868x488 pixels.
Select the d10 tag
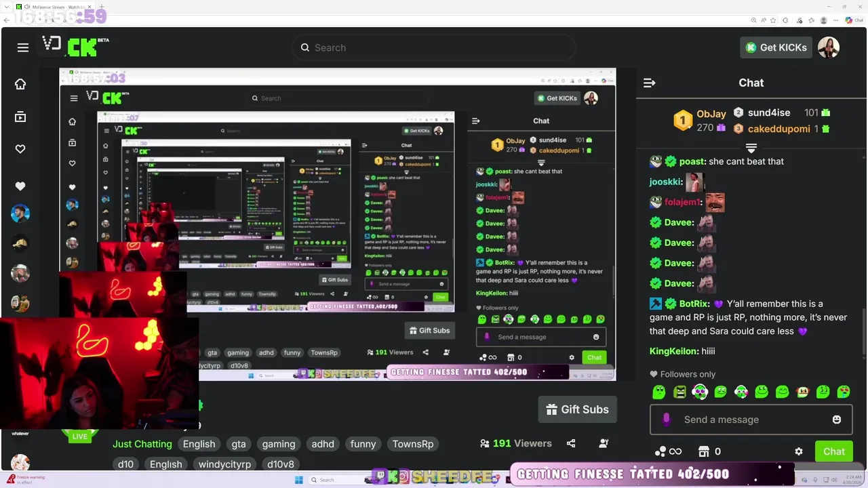point(125,464)
